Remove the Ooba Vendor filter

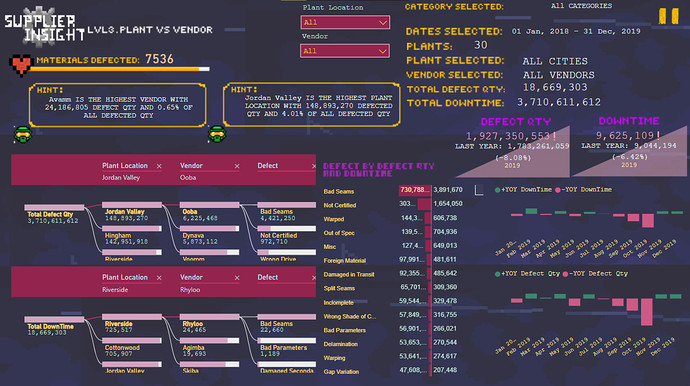click(x=237, y=166)
